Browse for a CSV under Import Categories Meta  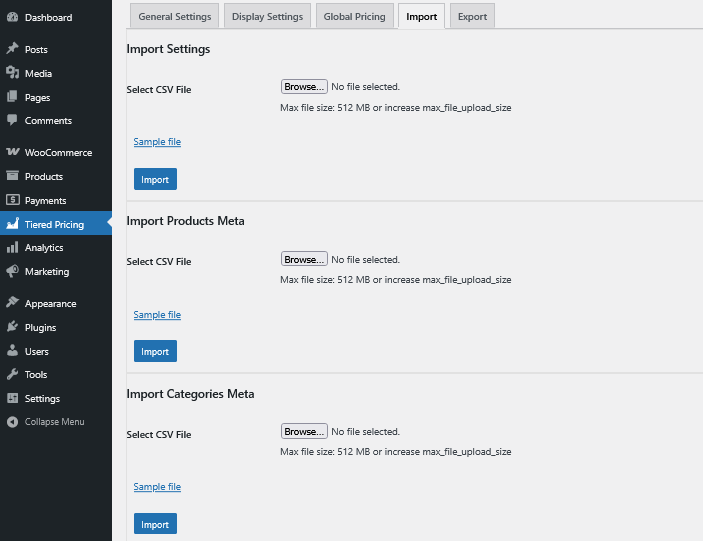point(304,432)
